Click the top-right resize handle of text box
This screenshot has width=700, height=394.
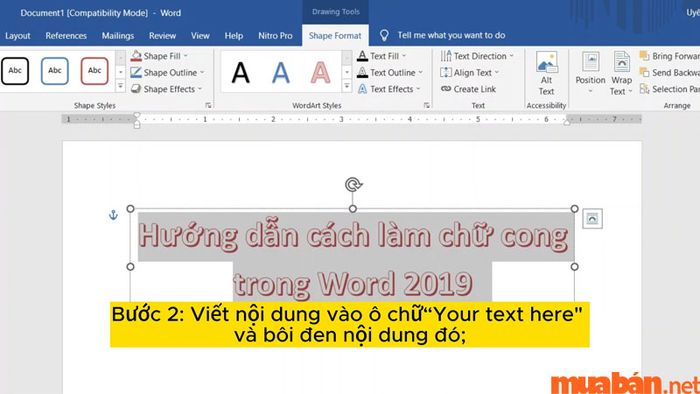pyautogui.click(x=575, y=208)
